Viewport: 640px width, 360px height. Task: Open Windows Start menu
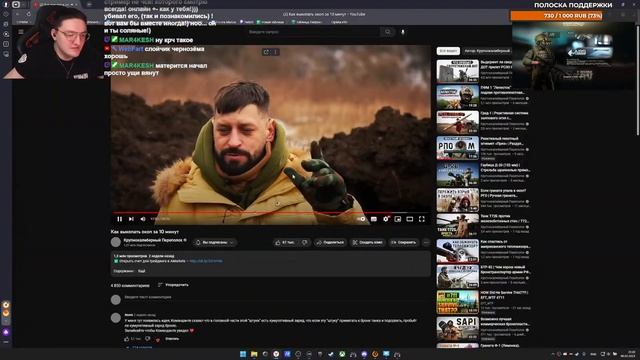click(243, 354)
